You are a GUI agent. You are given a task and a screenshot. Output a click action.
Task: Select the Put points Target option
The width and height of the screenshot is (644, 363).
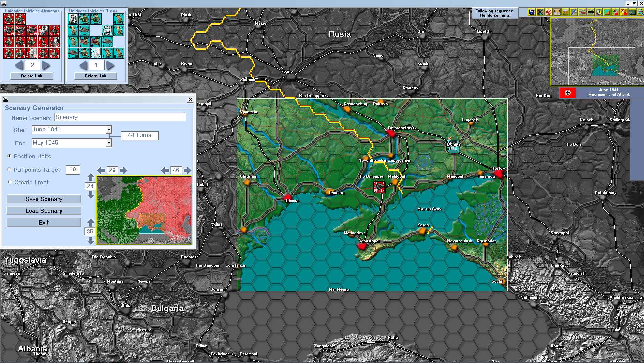click(9, 169)
